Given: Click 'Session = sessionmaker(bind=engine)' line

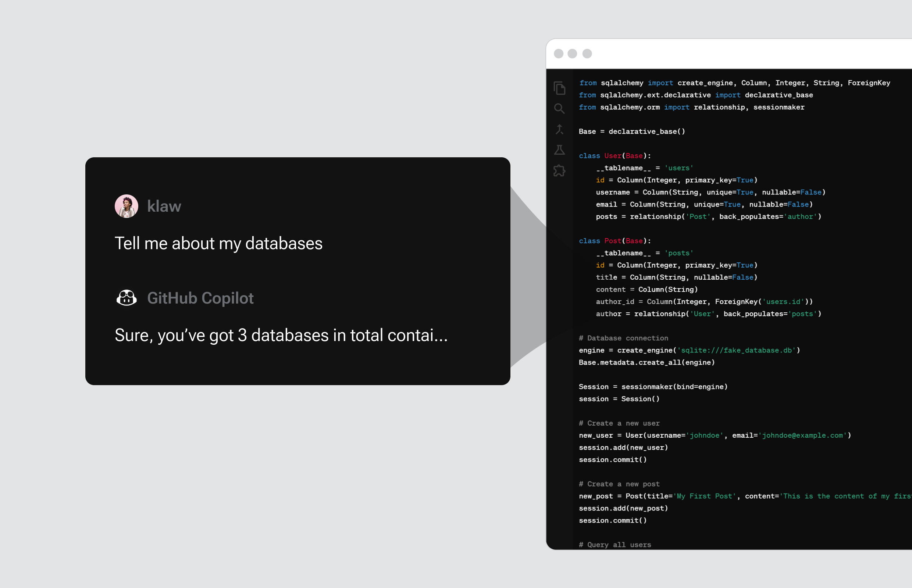Looking at the screenshot, I should click(x=653, y=387).
